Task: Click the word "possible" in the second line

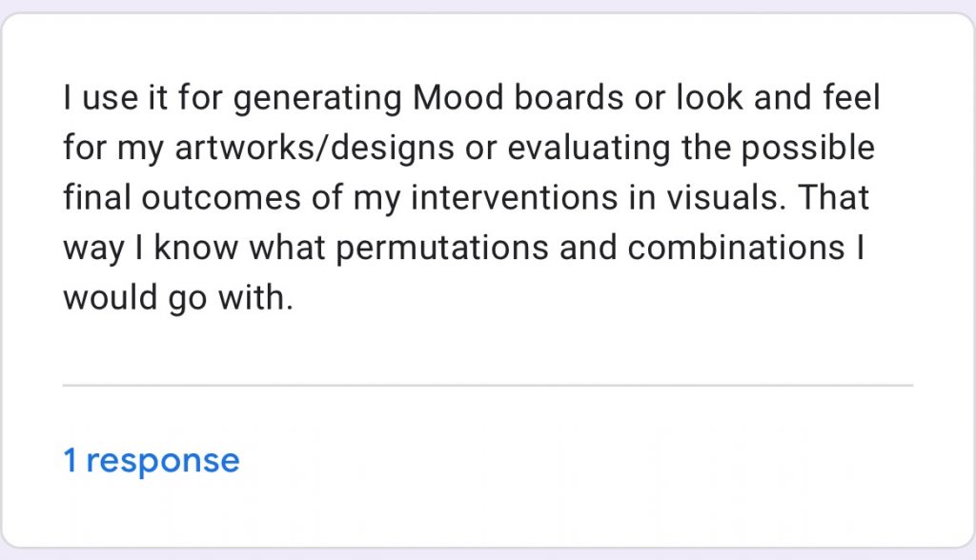Action: (x=807, y=148)
